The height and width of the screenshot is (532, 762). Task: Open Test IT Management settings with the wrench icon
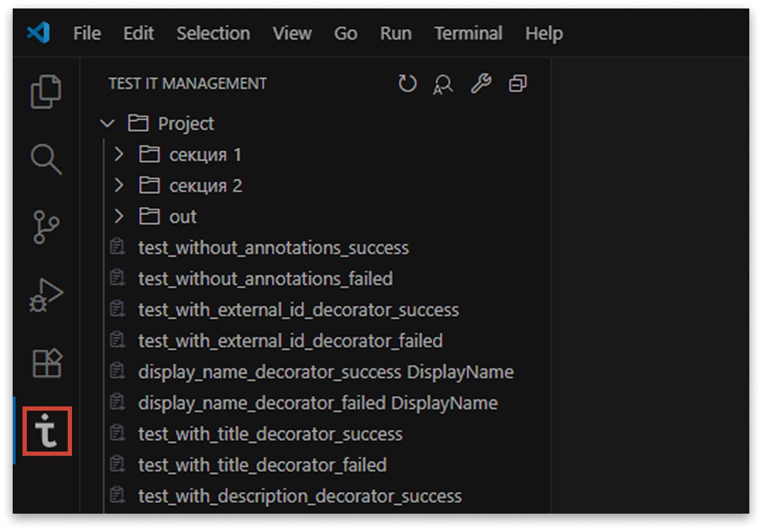click(480, 83)
